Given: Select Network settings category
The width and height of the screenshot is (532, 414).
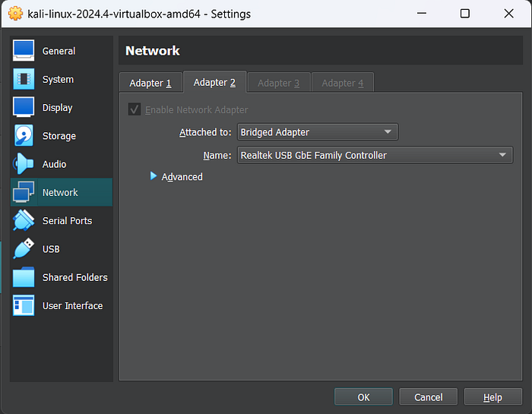Looking at the screenshot, I should (62, 192).
